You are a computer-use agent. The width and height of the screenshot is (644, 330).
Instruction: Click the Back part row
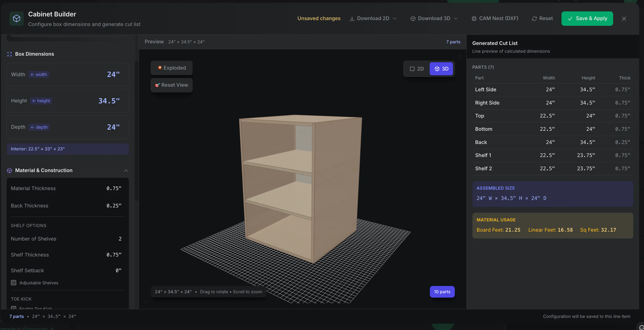tap(553, 142)
